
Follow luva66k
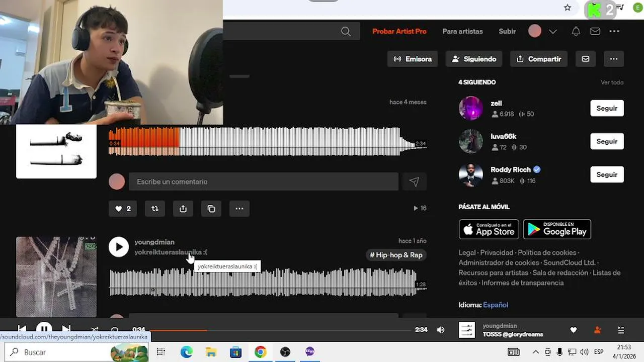(607, 141)
